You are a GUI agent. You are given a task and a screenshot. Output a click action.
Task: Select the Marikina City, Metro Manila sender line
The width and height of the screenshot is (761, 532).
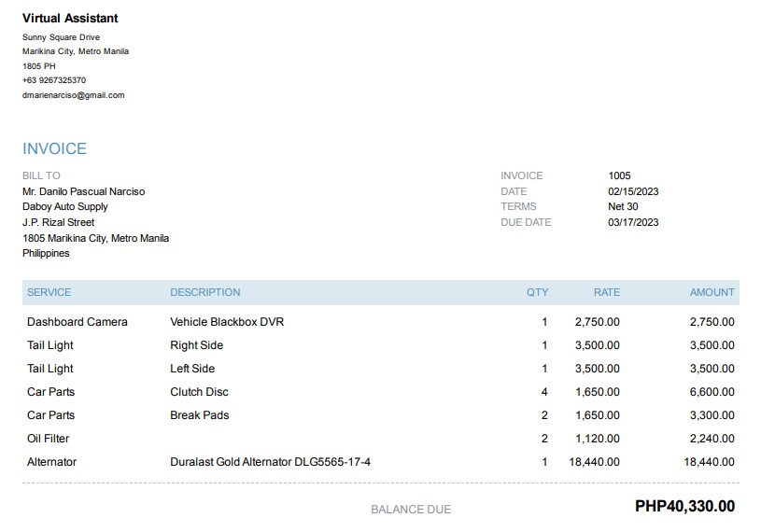[x=76, y=51]
